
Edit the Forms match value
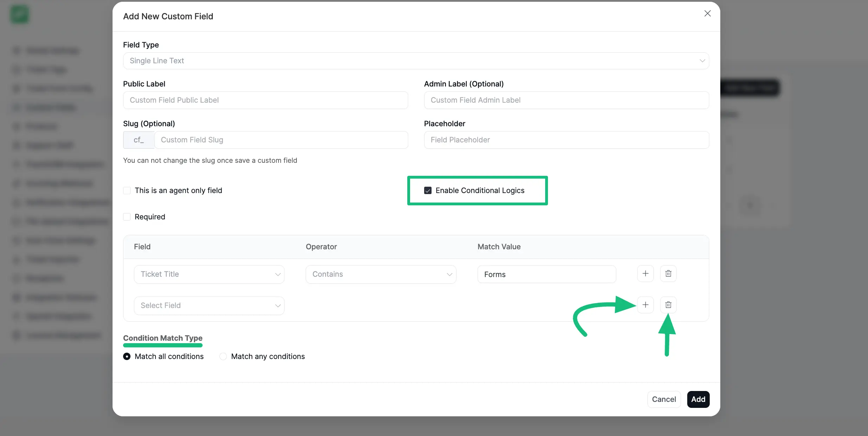point(547,274)
